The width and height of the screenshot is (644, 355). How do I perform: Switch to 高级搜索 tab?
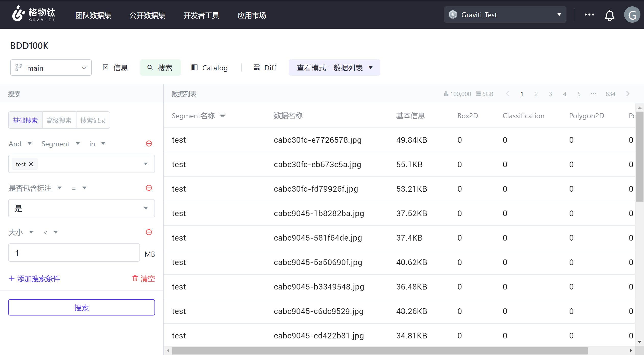(x=59, y=120)
